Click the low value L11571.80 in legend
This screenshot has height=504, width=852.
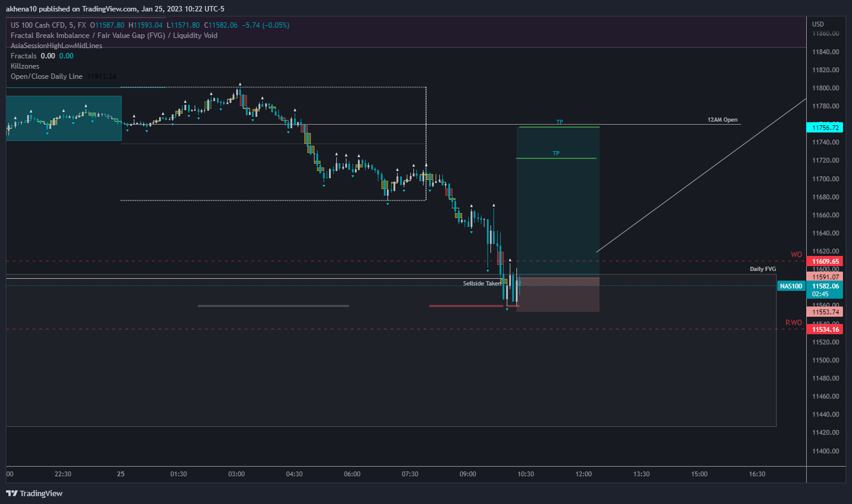coord(184,25)
